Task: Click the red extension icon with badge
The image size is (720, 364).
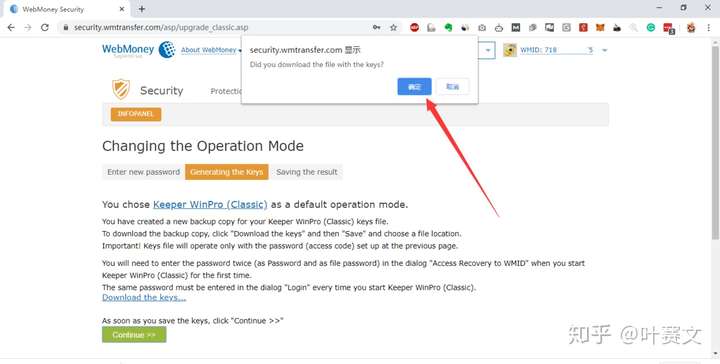Action: click(669, 28)
